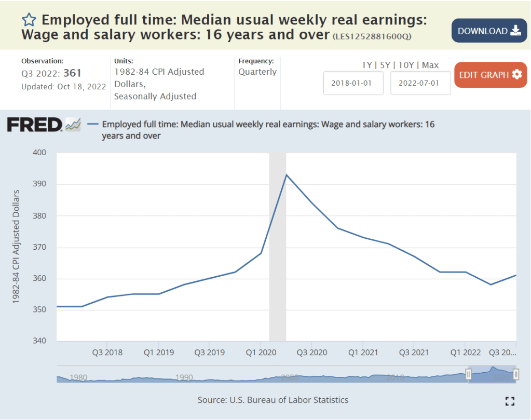The width and height of the screenshot is (531, 420).
Task: Grab the left handle of range slider
Action: [x=468, y=374]
